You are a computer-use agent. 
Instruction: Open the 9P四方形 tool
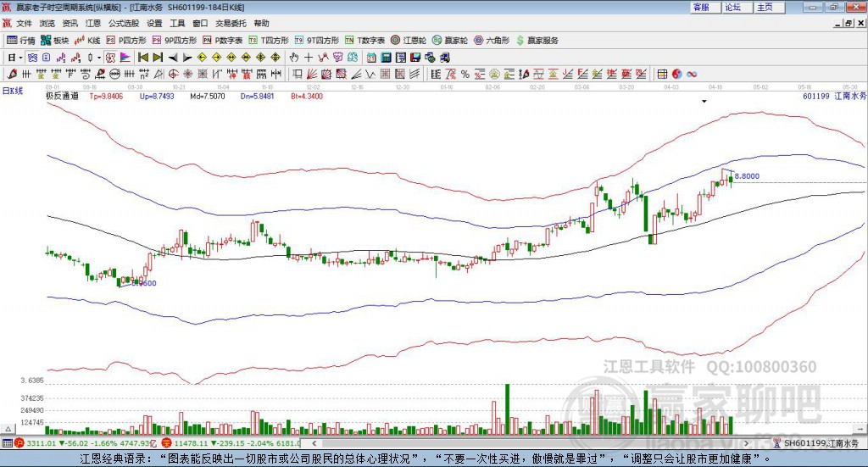pos(175,41)
